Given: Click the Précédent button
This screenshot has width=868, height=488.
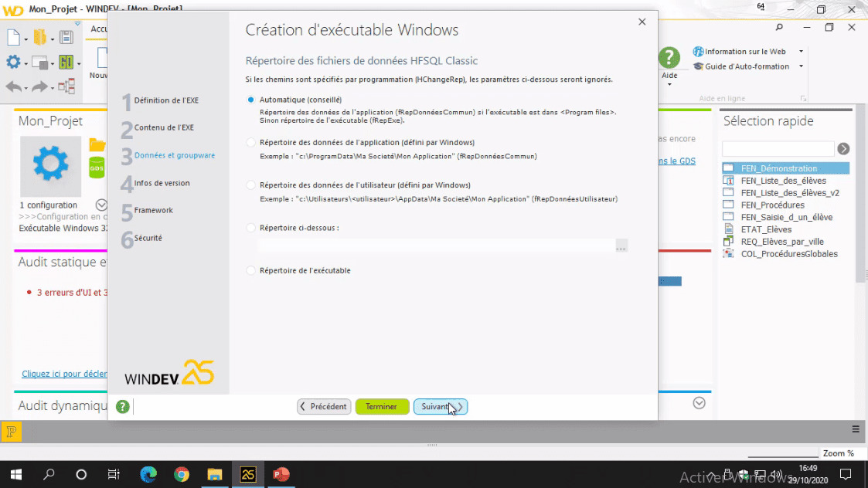Looking at the screenshot, I should tap(323, 406).
